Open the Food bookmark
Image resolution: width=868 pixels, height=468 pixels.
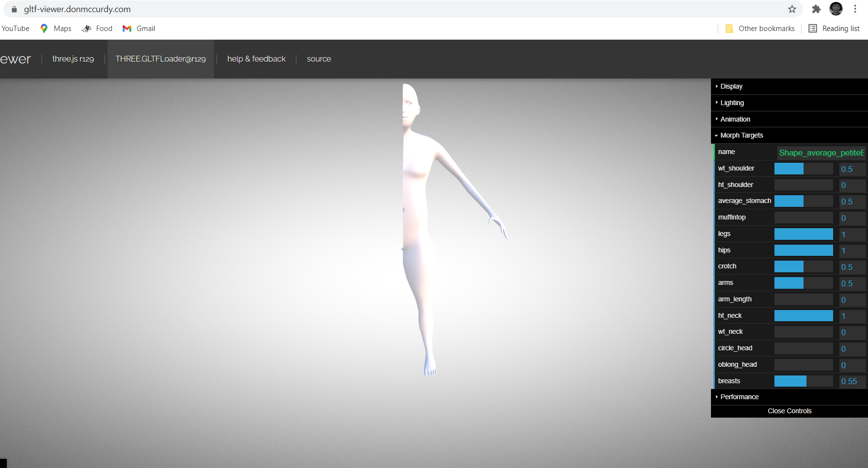click(96, 28)
